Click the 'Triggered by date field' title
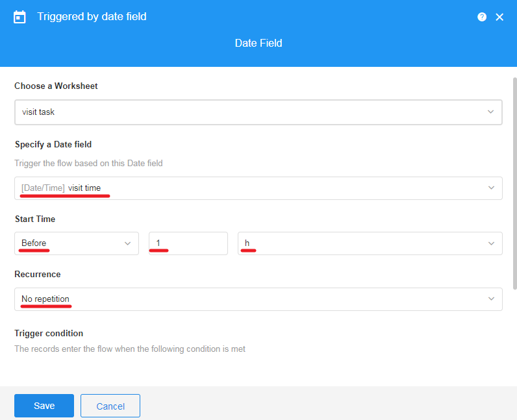 click(92, 17)
